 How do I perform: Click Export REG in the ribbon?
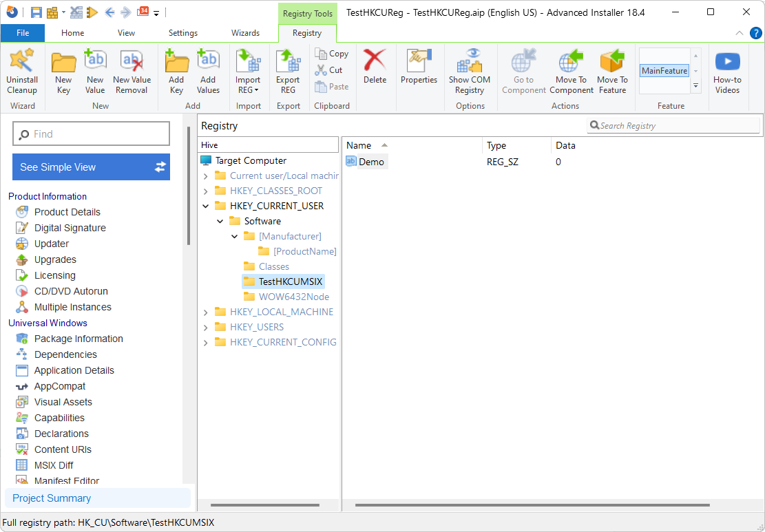click(289, 71)
